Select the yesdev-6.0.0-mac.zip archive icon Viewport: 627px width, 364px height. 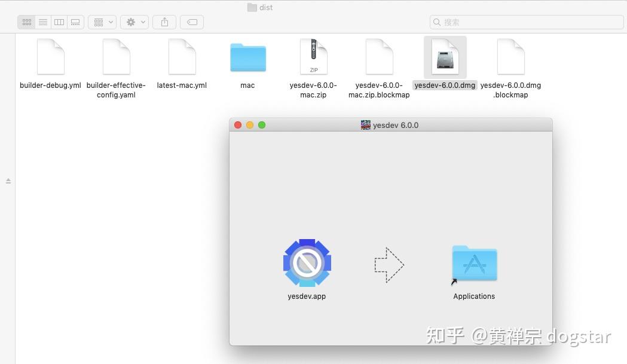coord(313,57)
